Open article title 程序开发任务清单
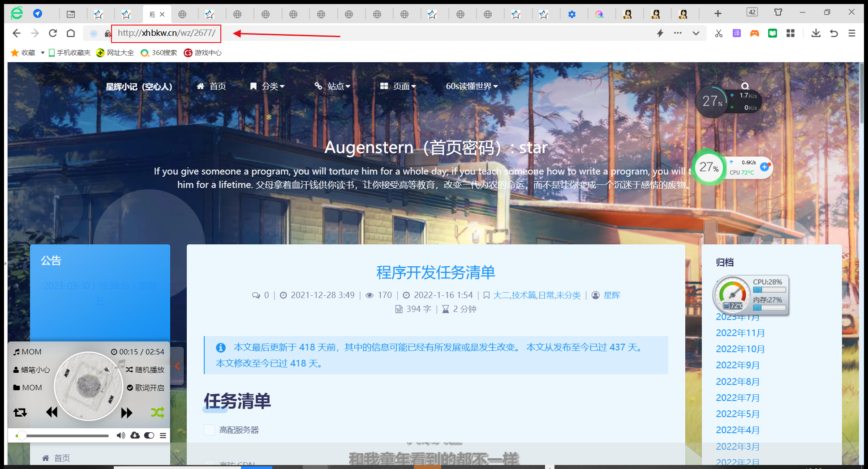Image resolution: width=868 pixels, height=469 pixels. (436, 273)
